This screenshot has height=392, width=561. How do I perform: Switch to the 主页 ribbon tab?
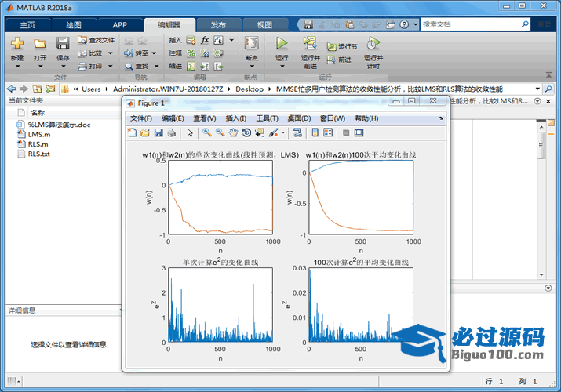(x=27, y=24)
